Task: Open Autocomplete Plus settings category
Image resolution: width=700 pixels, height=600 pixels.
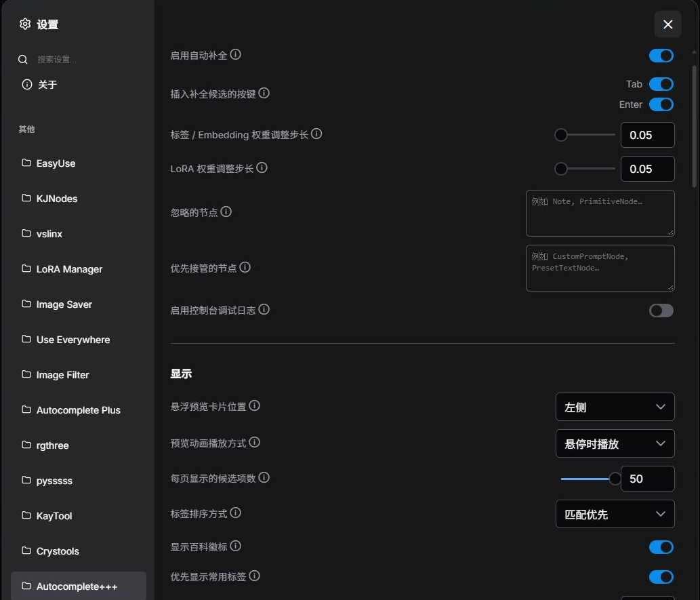Action: (x=79, y=410)
